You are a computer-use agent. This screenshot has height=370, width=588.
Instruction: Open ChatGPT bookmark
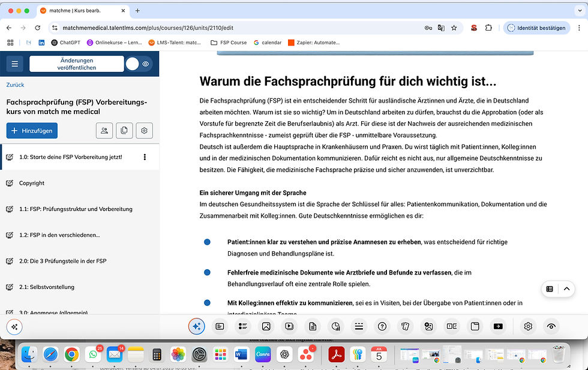tap(65, 43)
